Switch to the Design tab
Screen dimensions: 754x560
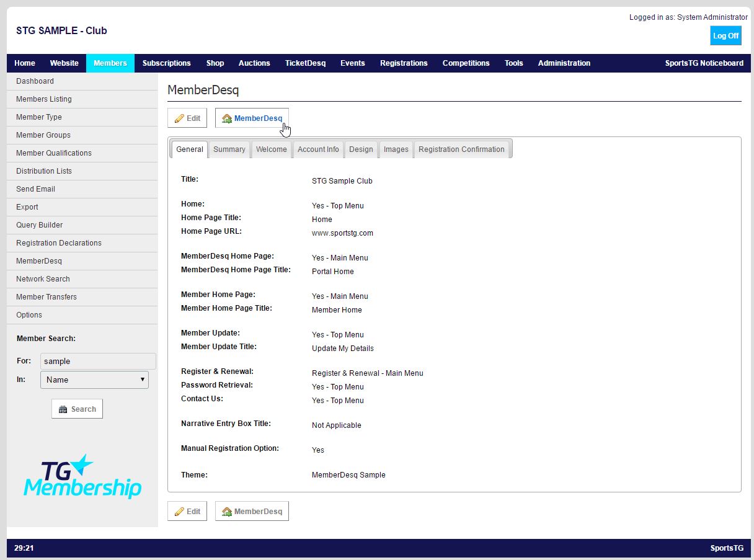click(361, 149)
